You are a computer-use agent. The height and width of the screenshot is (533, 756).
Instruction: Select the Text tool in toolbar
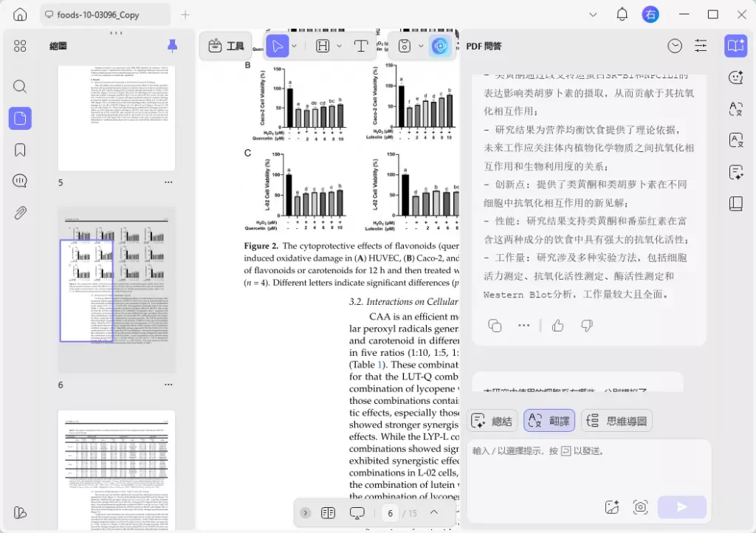pos(361,46)
